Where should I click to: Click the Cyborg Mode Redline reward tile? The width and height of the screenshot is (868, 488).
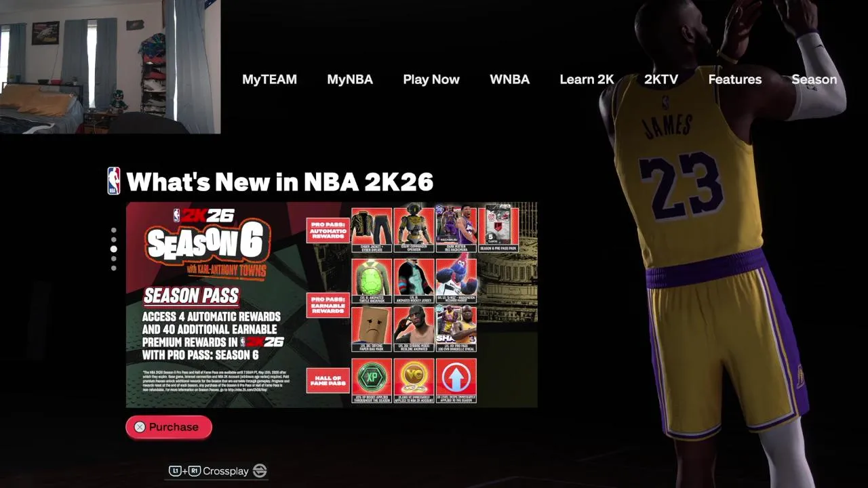(x=414, y=329)
